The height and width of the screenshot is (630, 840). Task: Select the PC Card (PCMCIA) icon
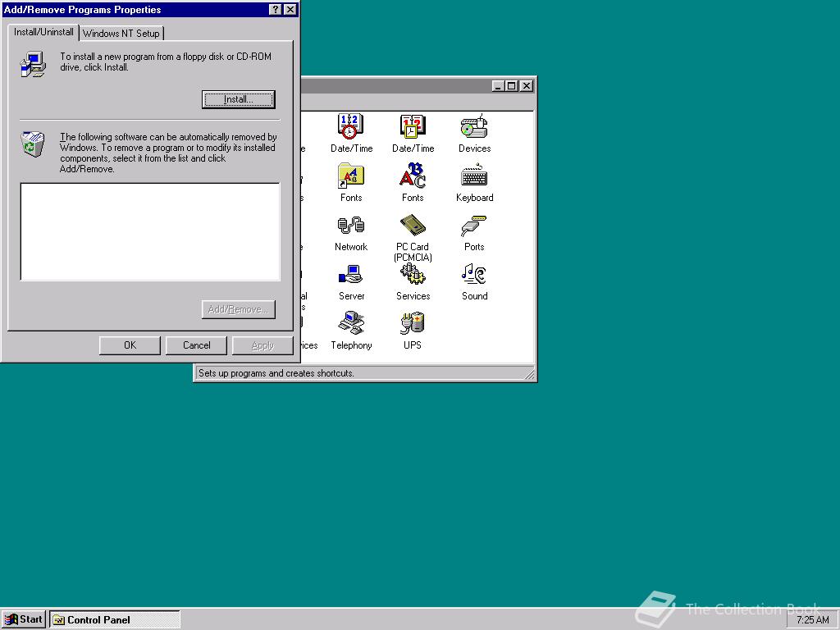pos(413,225)
